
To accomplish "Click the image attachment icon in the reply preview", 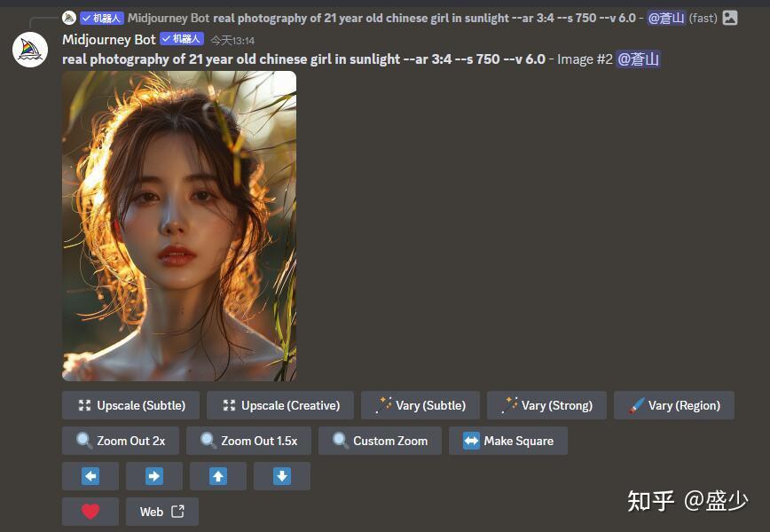I will [x=730, y=17].
